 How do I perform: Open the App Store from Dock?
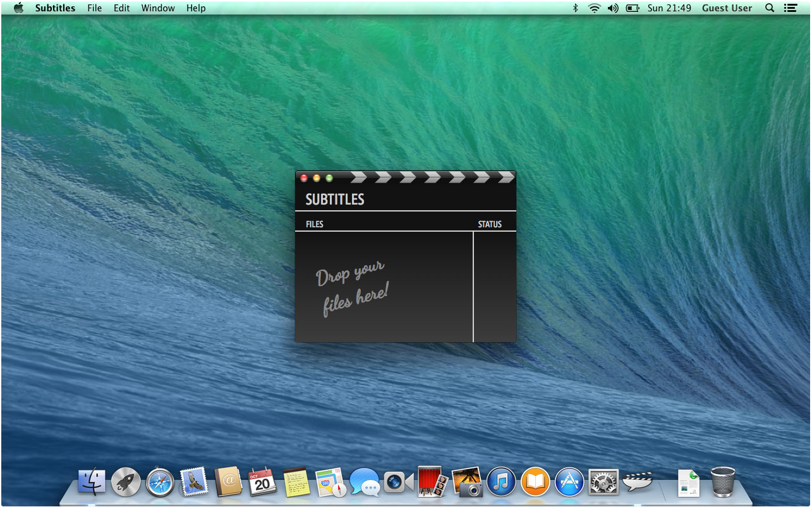point(569,482)
